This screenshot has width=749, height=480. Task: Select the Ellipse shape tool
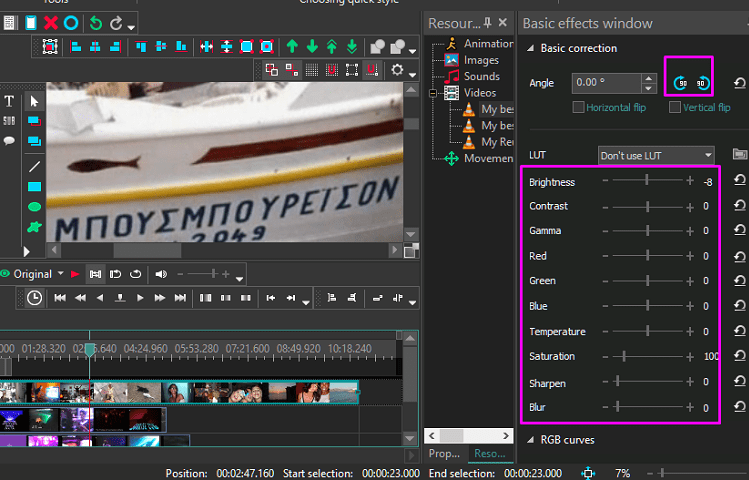[34, 207]
